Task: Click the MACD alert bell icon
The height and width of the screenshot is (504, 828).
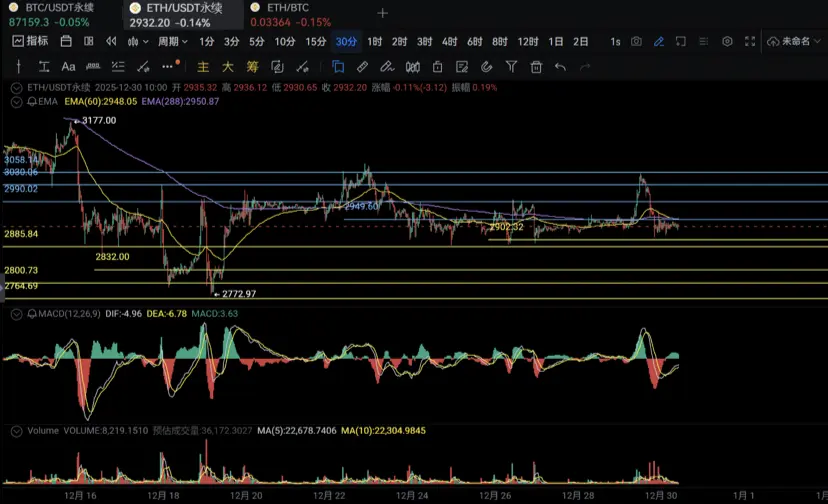Action: click(32, 314)
